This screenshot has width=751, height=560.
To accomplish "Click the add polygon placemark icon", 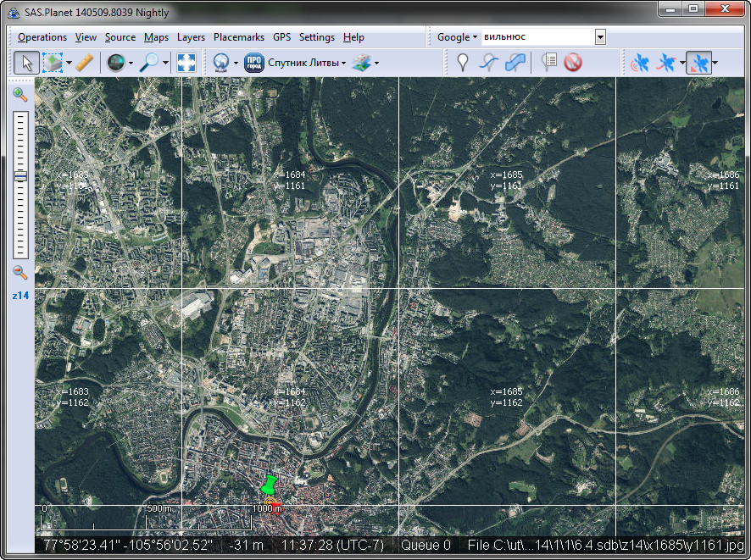I will (515, 63).
